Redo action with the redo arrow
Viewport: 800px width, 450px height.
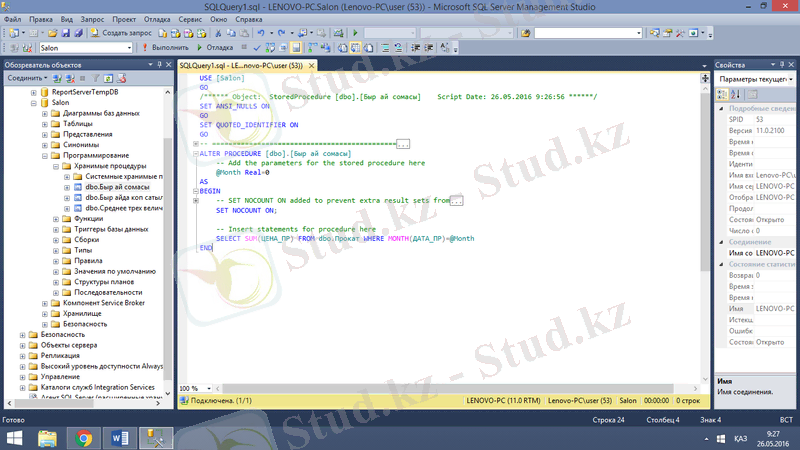click(x=282, y=33)
